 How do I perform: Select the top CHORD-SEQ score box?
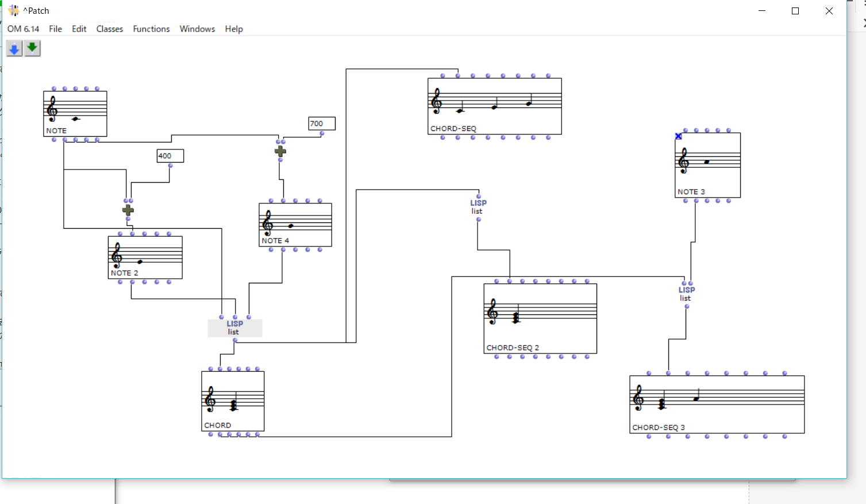pos(494,106)
